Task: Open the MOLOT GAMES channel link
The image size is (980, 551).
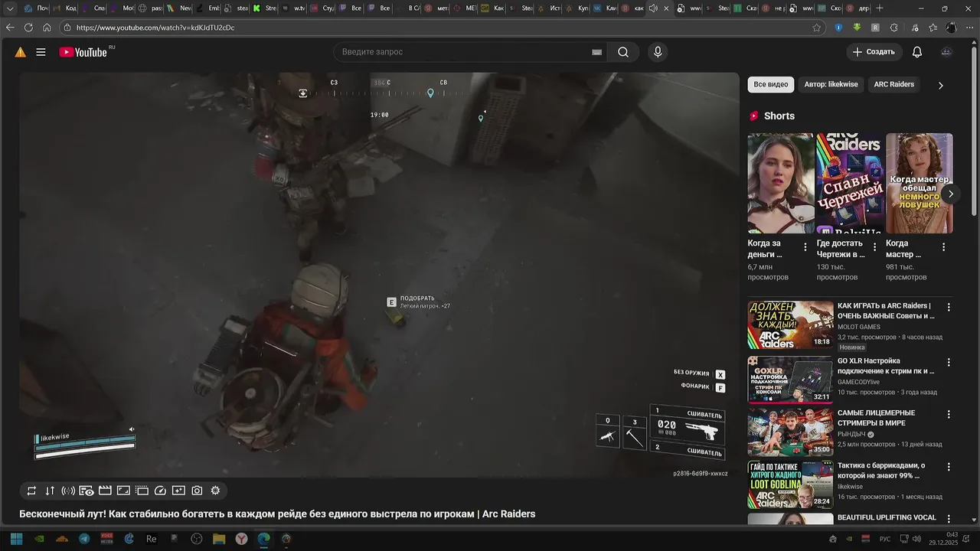Action: [x=859, y=327]
